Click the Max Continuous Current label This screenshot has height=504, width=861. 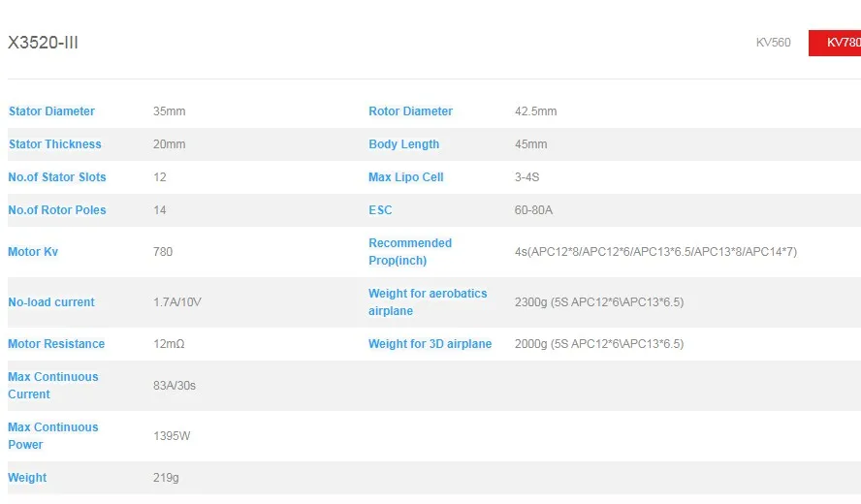52,386
